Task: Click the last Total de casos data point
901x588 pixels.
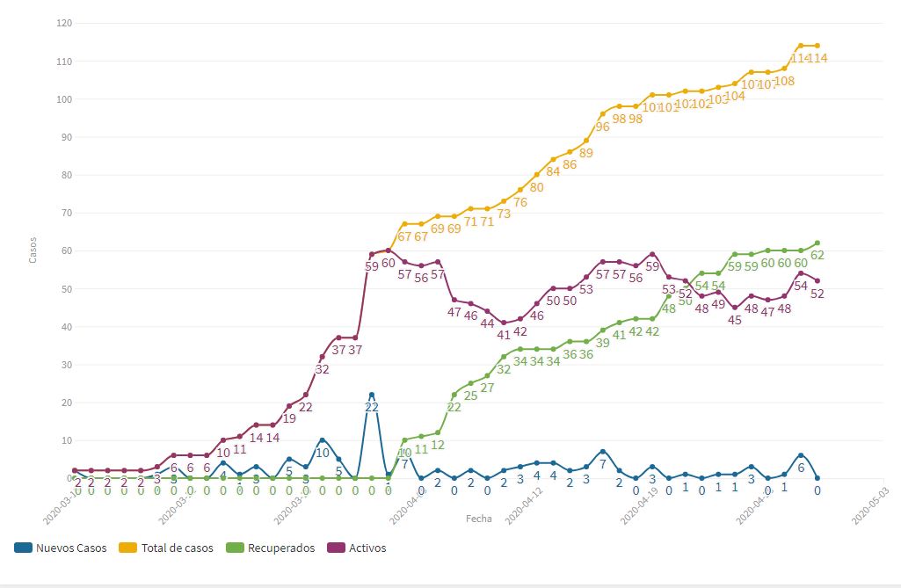Action: click(817, 46)
